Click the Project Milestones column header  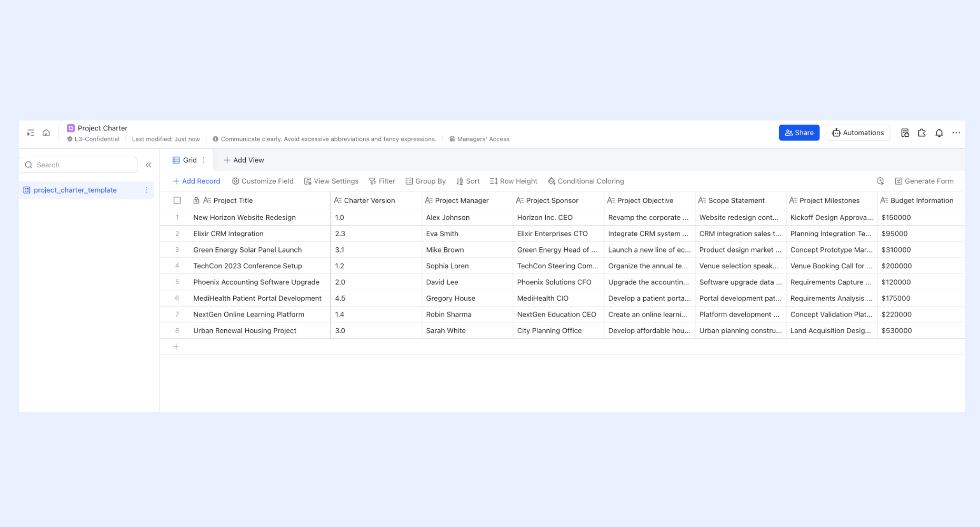coord(832,200)
